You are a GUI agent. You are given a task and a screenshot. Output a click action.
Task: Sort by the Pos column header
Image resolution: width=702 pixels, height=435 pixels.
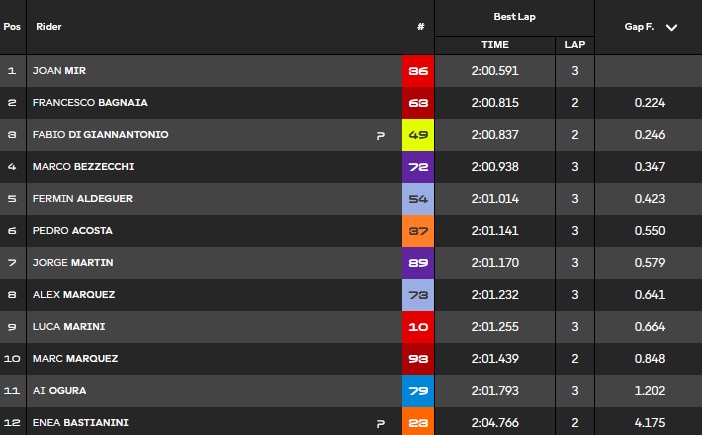pyautogui.click(x=12, y=27)
